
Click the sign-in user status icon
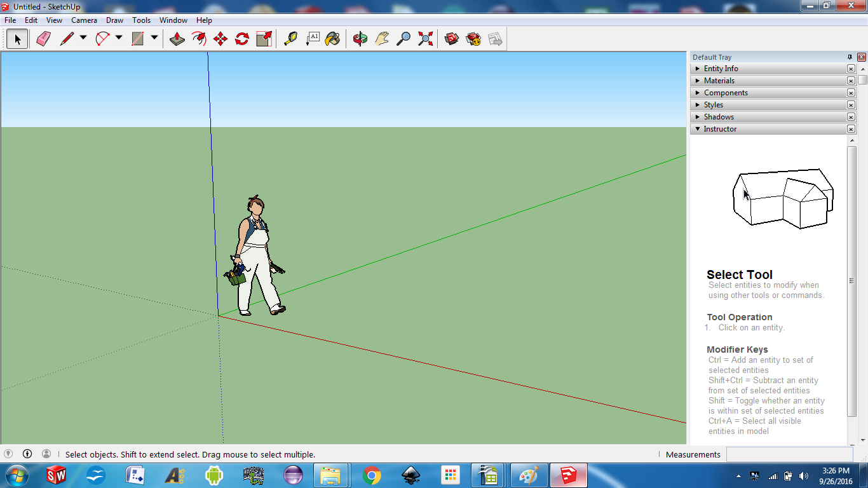click(x=46, y=454)
